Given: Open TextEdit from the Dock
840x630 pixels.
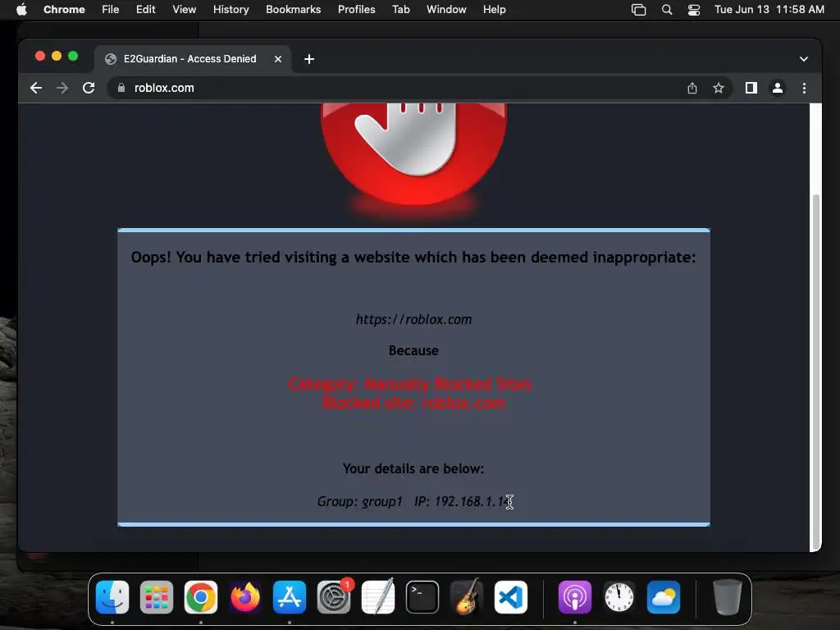Looking at the screenshot, I should (378, 597).
